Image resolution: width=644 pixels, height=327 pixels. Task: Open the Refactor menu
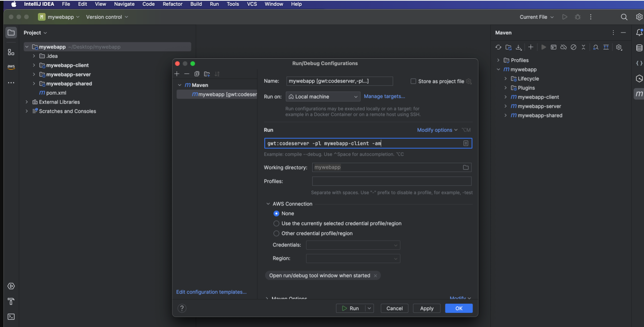click(x=172, y=4)
